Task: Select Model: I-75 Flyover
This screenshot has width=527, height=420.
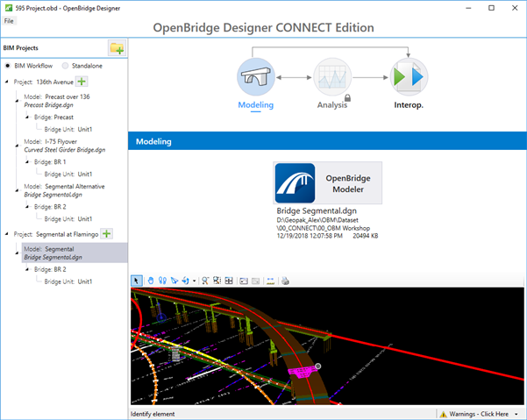Action: click(x=65, y=146)
